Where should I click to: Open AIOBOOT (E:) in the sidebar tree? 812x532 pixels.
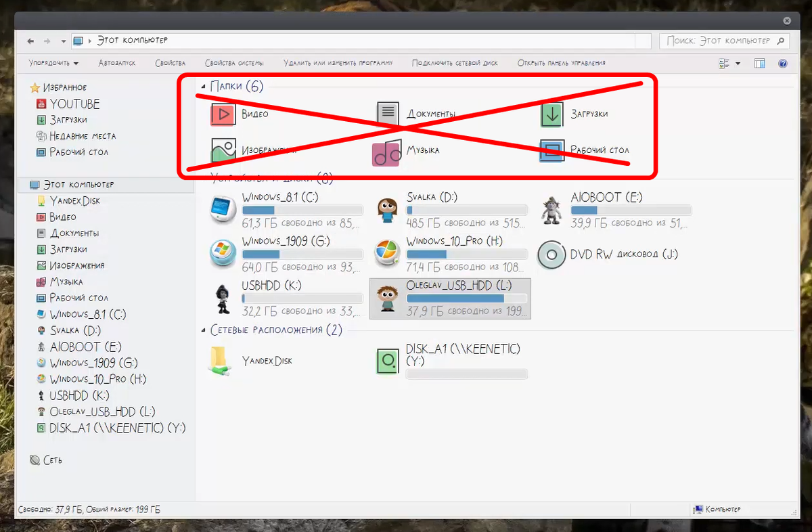[78, 347]
